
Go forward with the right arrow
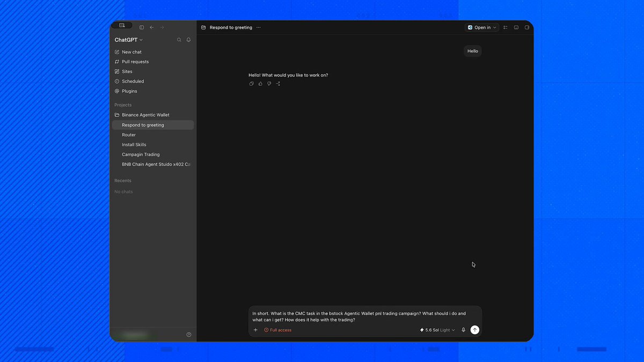[x=162, y=27]
